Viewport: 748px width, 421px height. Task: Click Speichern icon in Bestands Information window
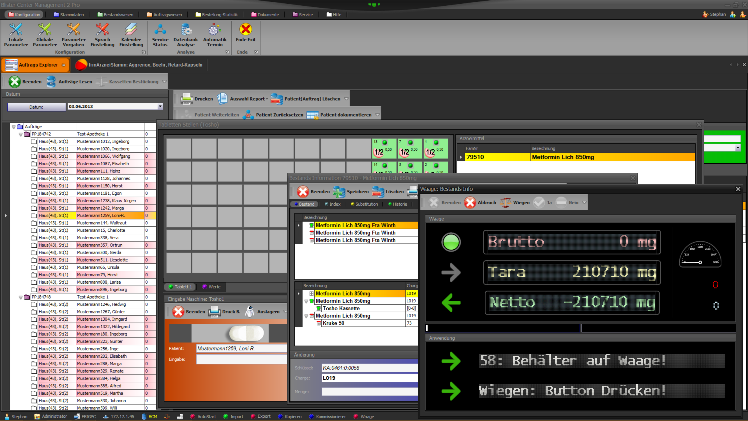(339, 192)
